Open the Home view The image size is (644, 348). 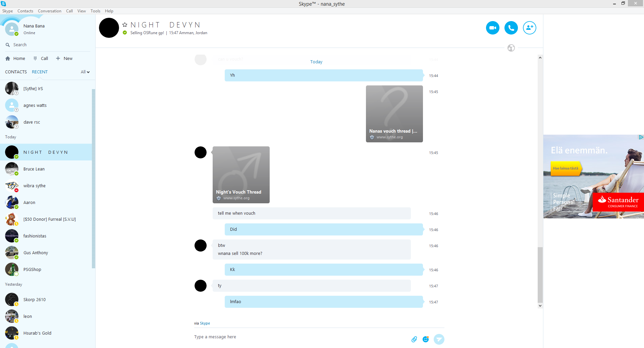[x=15, y=58]
